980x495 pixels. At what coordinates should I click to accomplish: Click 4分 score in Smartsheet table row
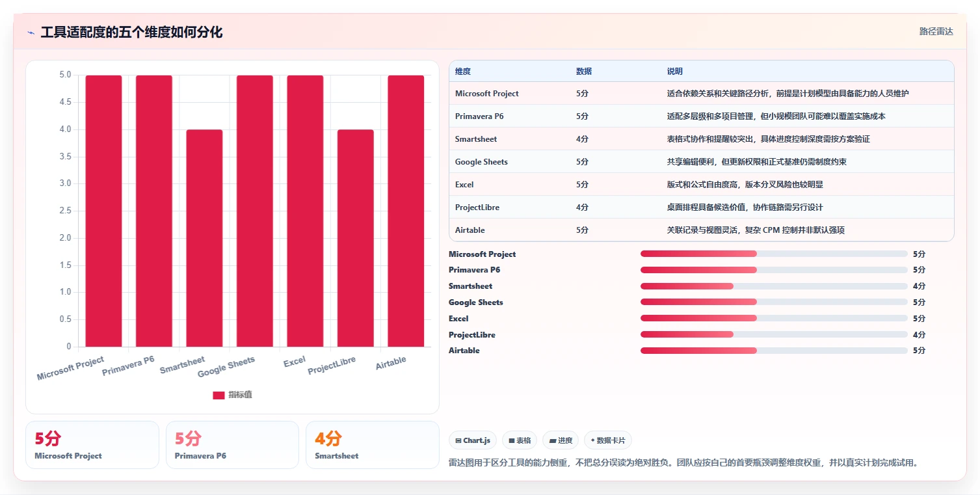pos(582,139)
